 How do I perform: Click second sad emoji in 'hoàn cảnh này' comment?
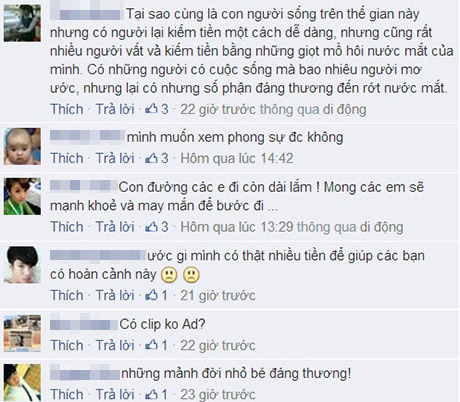[191, 275]
